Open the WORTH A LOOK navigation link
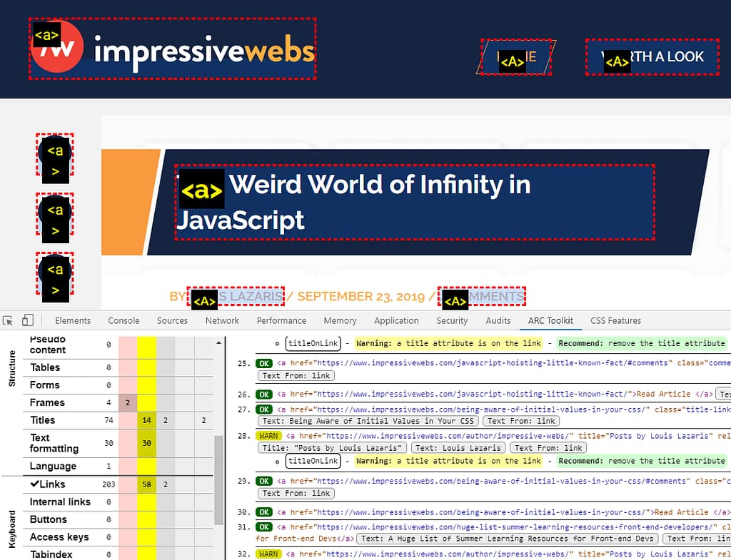The image size is (731, 560). (652, 57)
